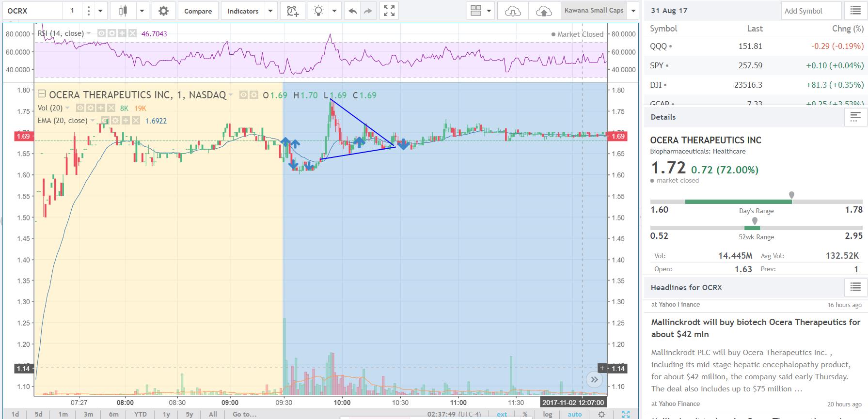
Task: Select the 5d time range
Action: point(39,414)
